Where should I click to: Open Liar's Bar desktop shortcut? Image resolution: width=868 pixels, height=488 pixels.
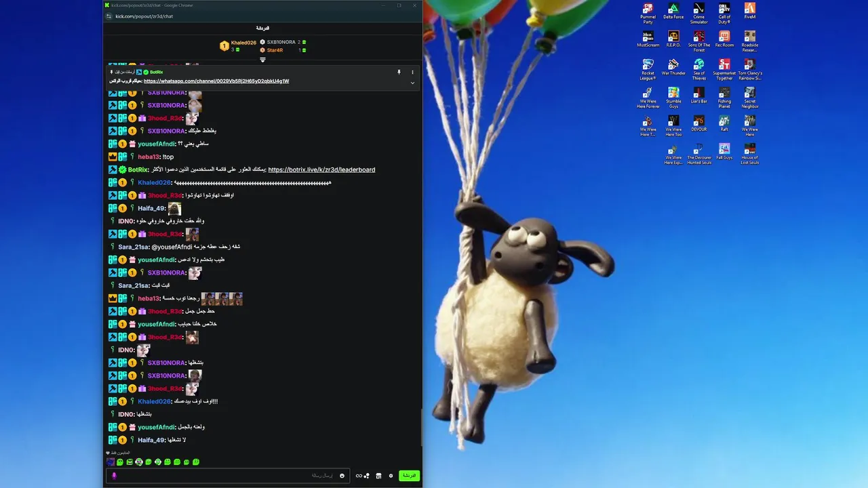point(698,96)
